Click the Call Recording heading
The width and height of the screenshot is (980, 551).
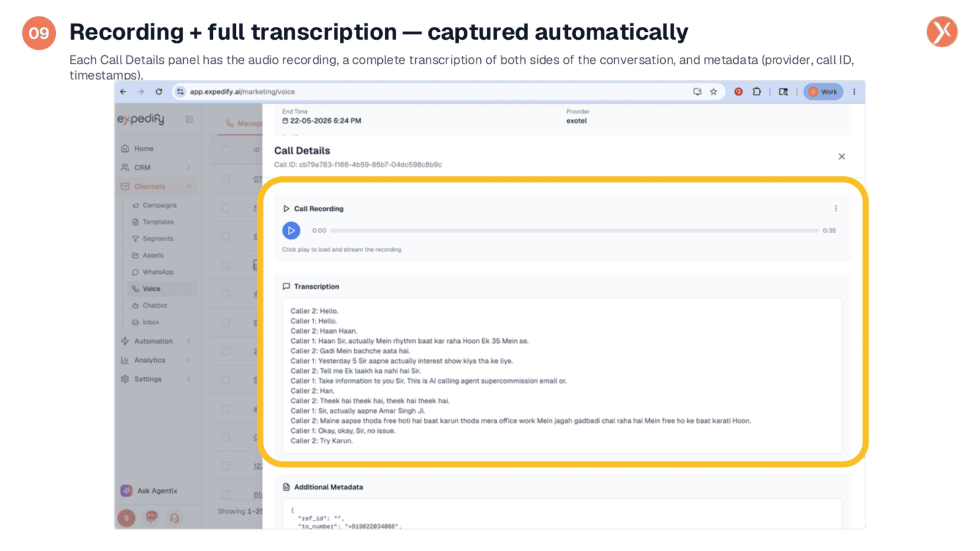pos(318,209)
